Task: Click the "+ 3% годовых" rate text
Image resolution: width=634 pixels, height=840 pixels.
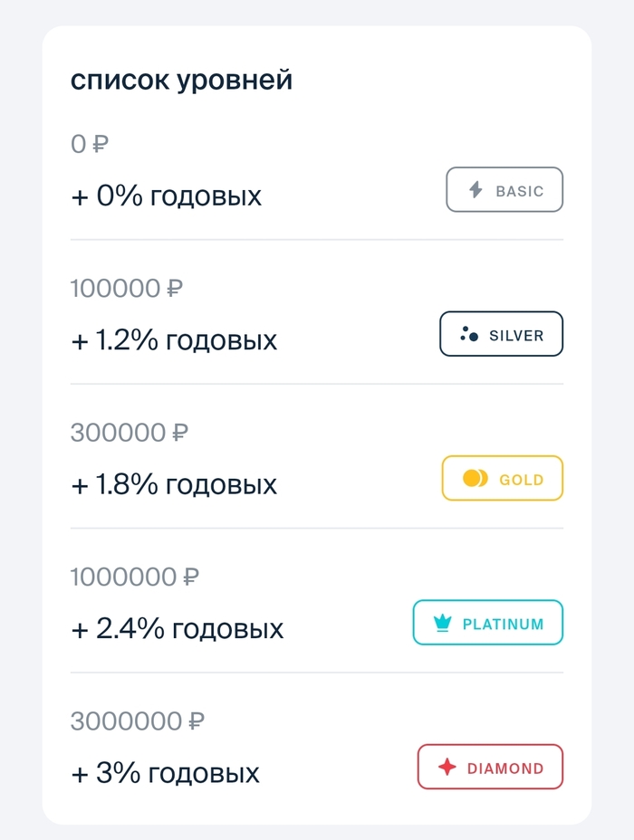Action: pos(166,773)
